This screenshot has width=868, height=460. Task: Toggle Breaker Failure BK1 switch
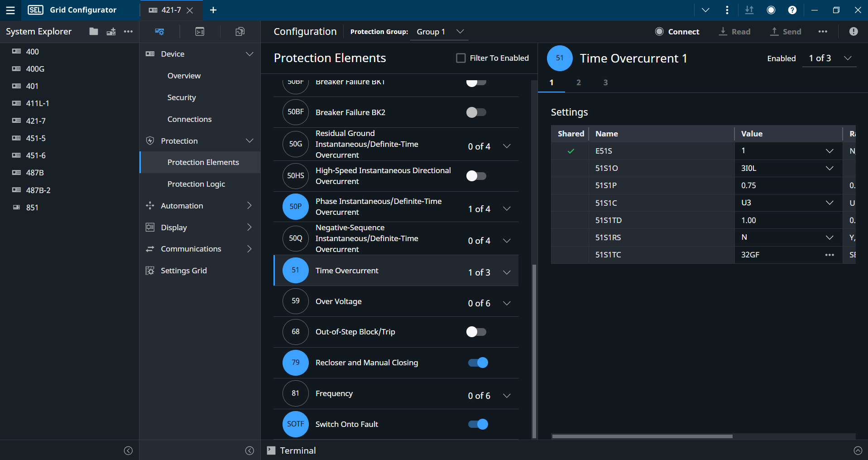(476, 82)
